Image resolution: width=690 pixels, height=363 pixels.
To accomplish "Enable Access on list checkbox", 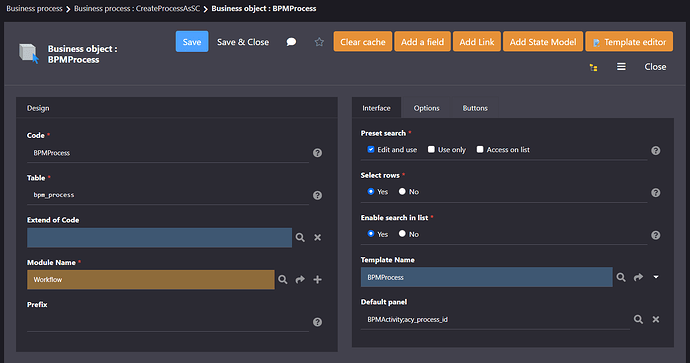I will [x=480, y=150].
